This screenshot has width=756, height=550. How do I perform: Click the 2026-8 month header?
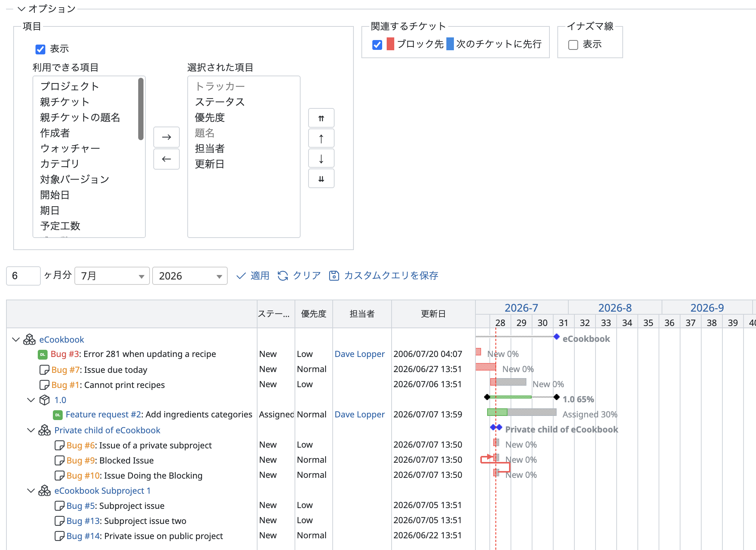click(615, 307)
